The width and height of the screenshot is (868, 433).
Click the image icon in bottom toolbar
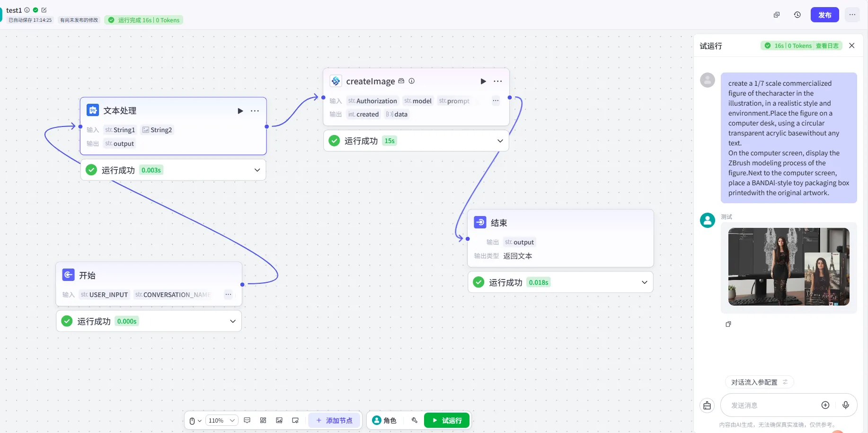coord(279,420)
